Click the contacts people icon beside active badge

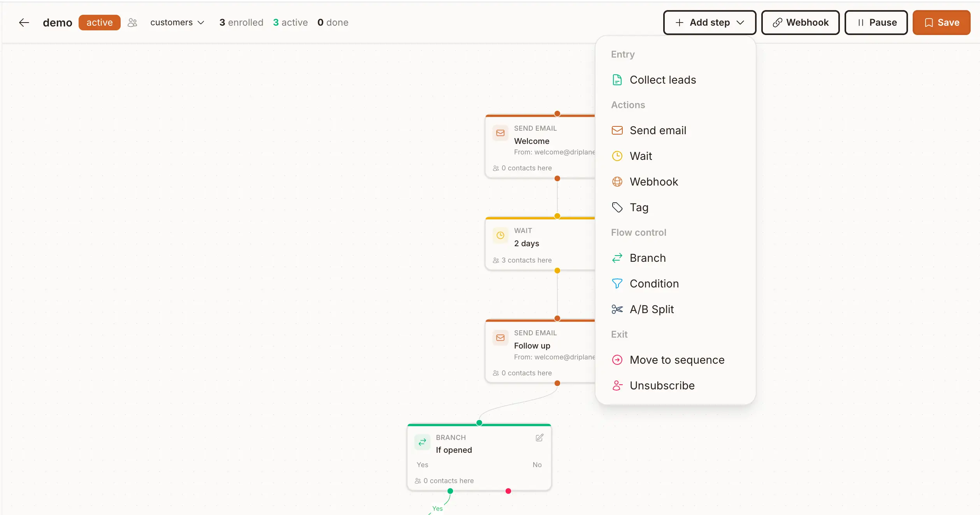pos(132,23)
